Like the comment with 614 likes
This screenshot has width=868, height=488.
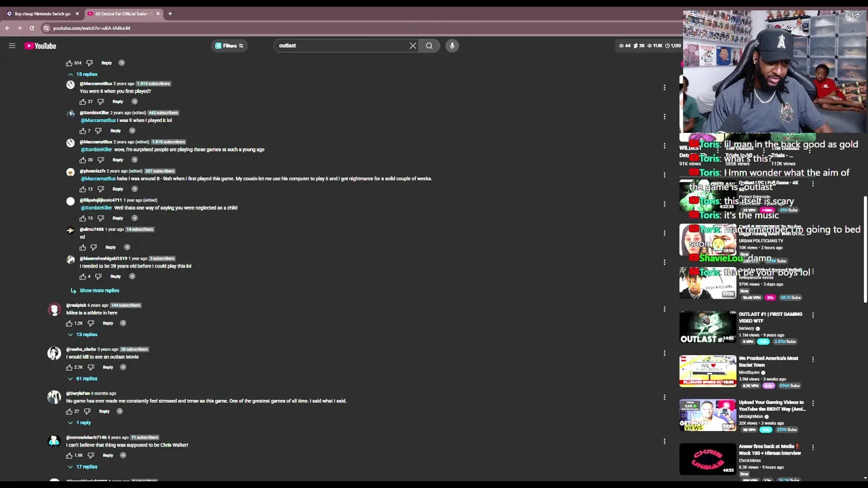click(x=69, y=63)
